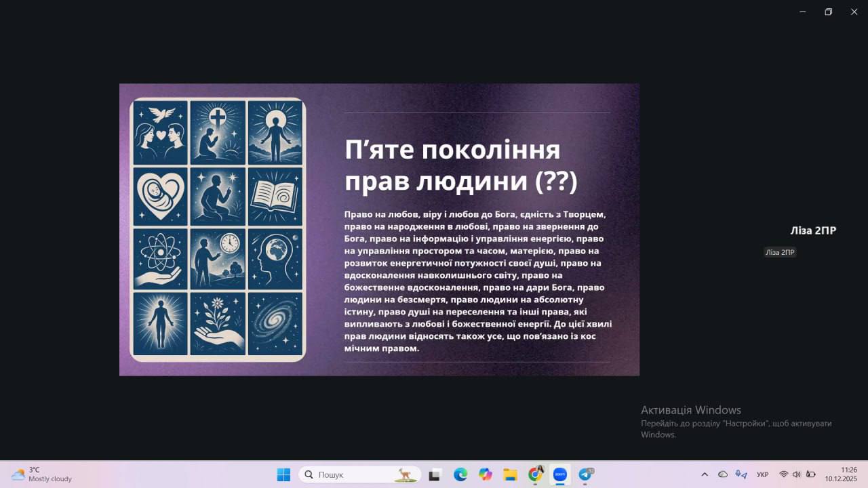The image size is (868, 488).
Task: Launch Microsoft Edge from the taskbar
Action: pos(460,474)
